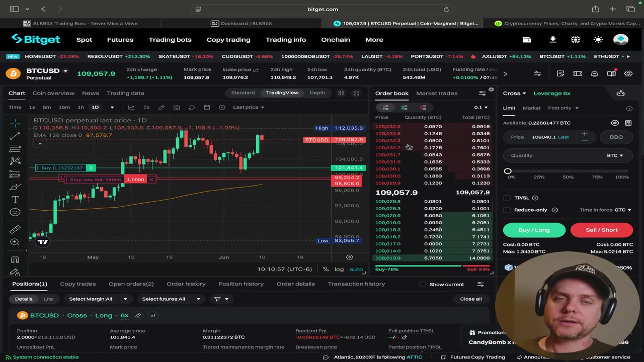Viewport: 644px width, 362px height.
Task: Open the BTCUSD pair selector dropdown
Action: coord(65,71)
